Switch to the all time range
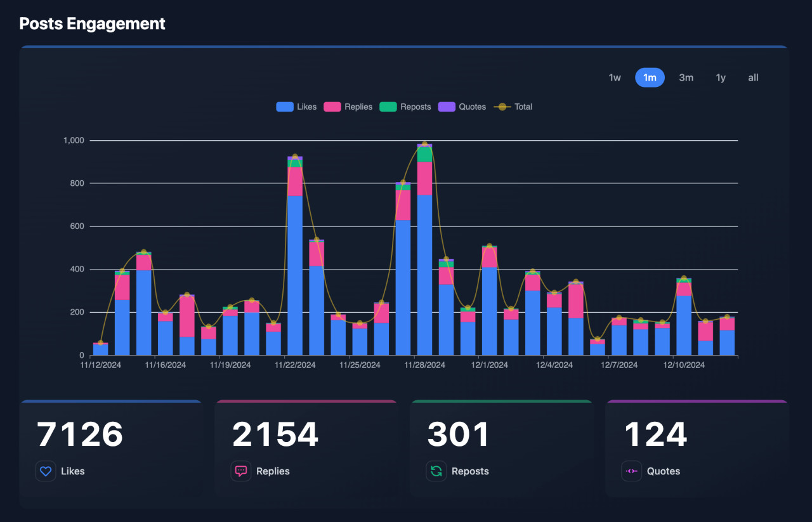Image resolution: width=812 pixels, height=522 pixels. click(753, 77)
